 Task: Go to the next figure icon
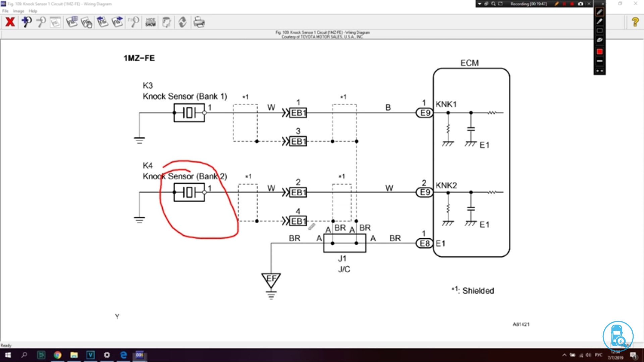(x=117, y=22)
